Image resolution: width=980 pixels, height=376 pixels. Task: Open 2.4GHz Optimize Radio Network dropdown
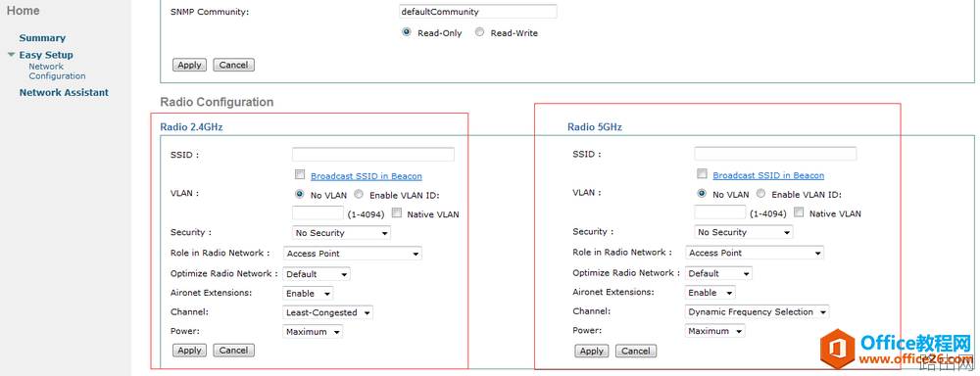point(317,274)
